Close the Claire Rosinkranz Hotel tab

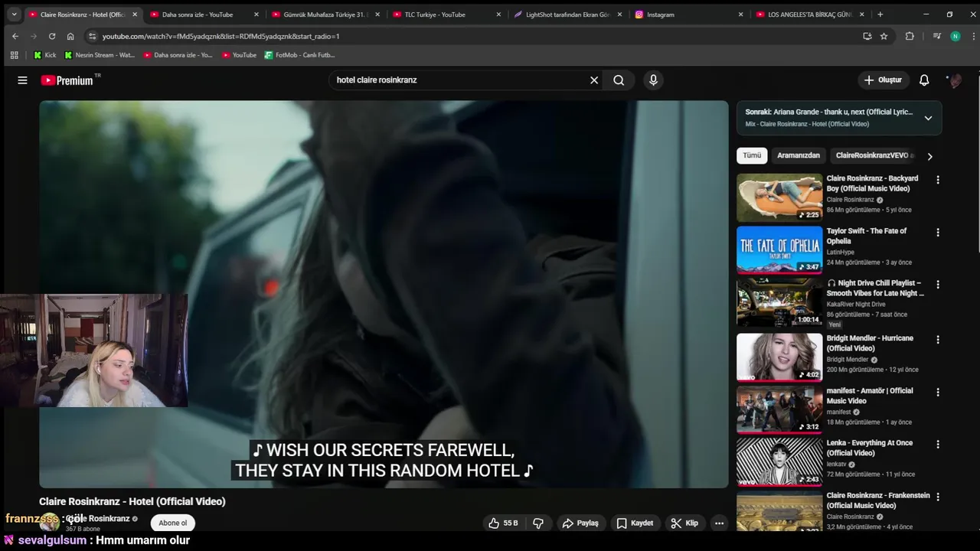pyautogui.click(x=135, y=15)
